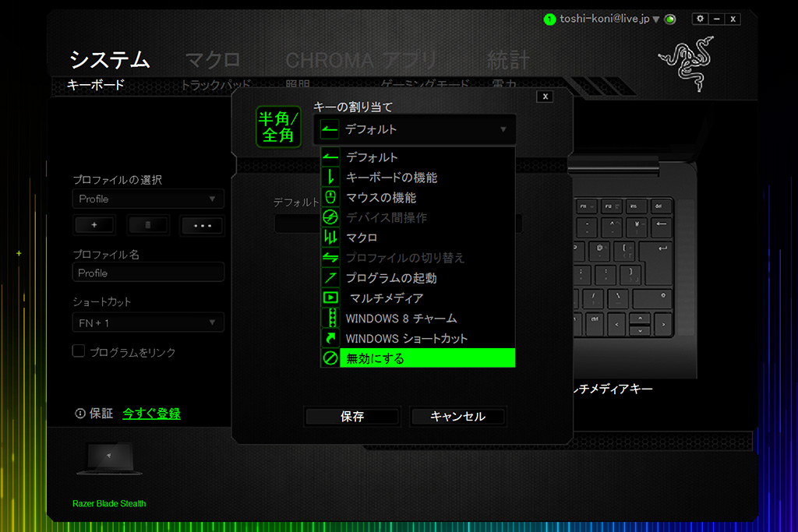
Task: Open the キーボード sub-tab
Action: (96, 85)
